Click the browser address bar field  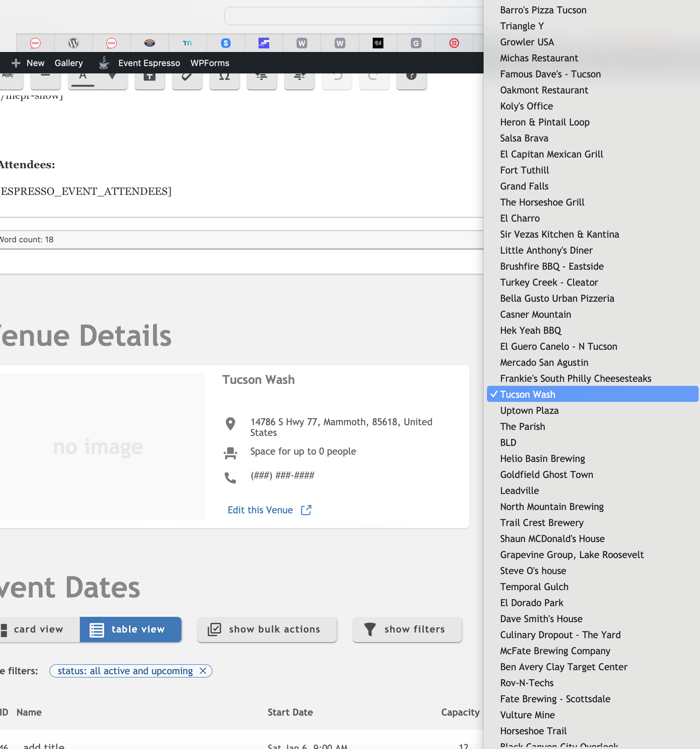pos(354,16)
